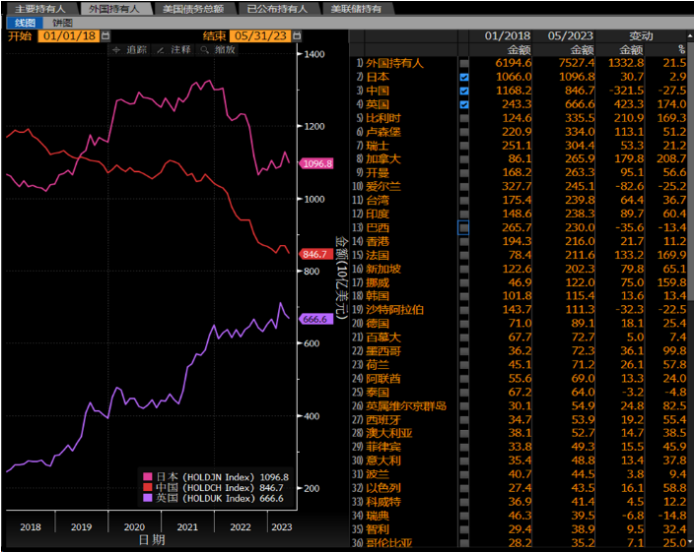Open the start date calendar picker icon
695x553 pixels.
coord(105,36)
